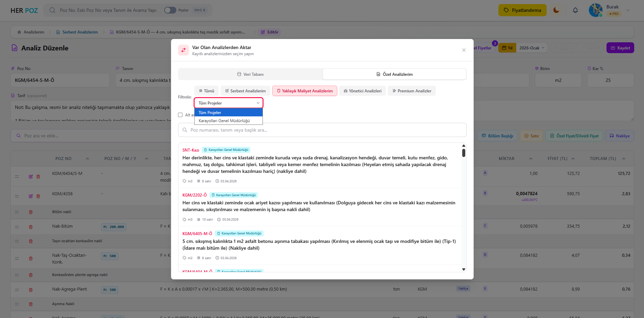The image size is (644, 318).
Task: Open the 2026-Ocak period dropdown
Action: (x=531, y=48)
